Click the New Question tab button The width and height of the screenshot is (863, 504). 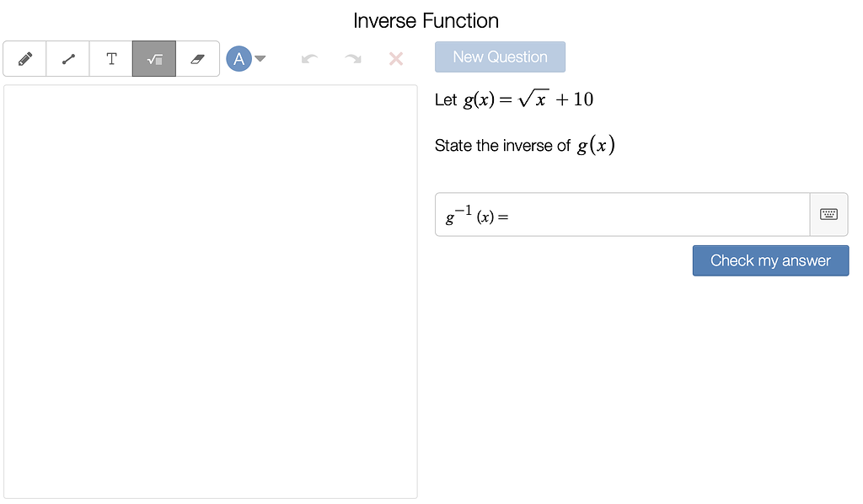tap(500, 56)
